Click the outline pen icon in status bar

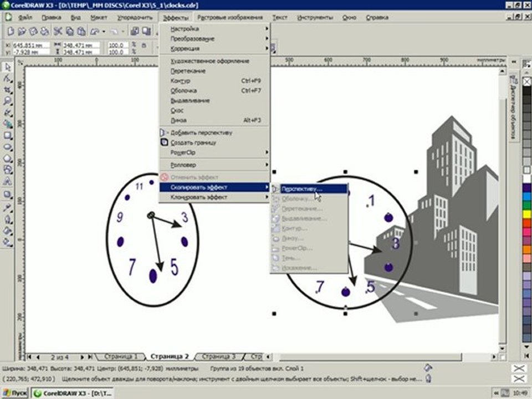[x=428, y=378]
